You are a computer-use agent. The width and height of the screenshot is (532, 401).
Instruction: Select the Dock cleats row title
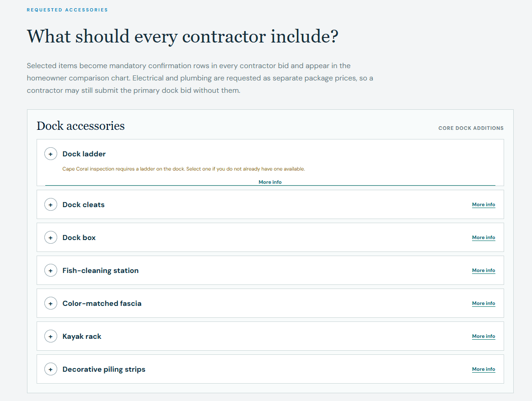[83, 204]
